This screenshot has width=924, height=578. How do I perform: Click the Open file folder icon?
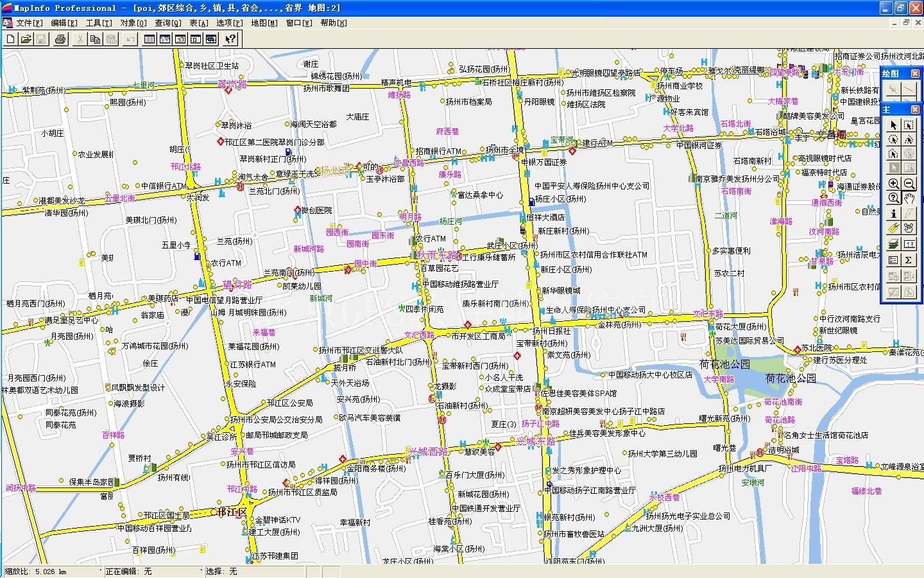pos(26,39)
